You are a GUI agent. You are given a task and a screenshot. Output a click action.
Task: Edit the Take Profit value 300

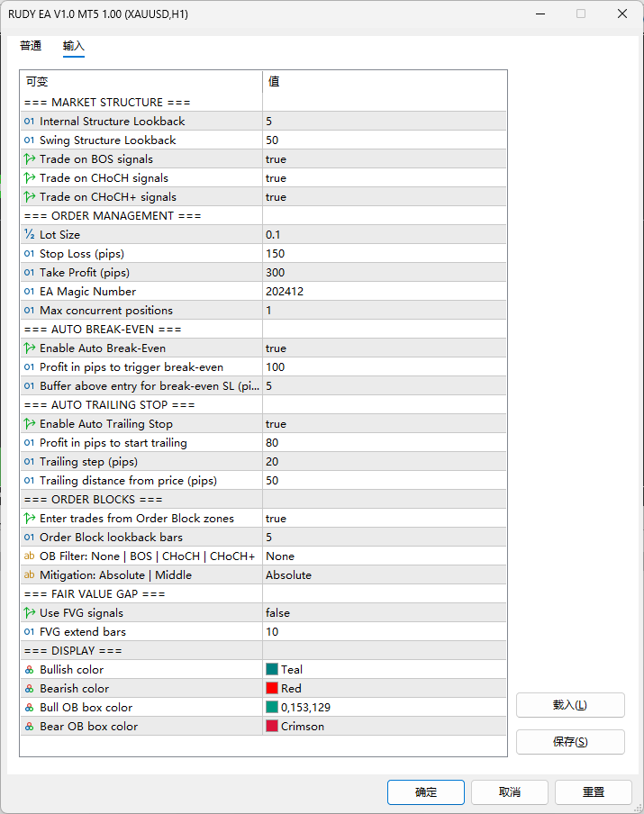coord(385,273)
